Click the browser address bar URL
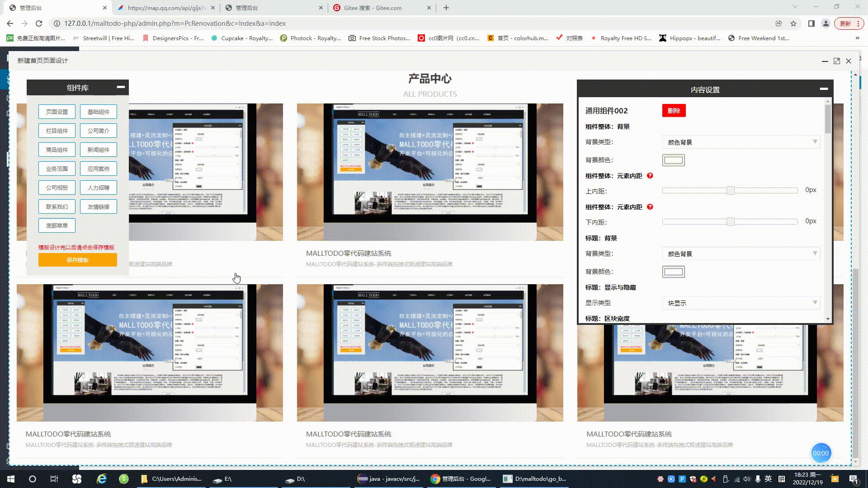Image resolution: width=868 pixels, height=488 pixels. tap(175, 23)
